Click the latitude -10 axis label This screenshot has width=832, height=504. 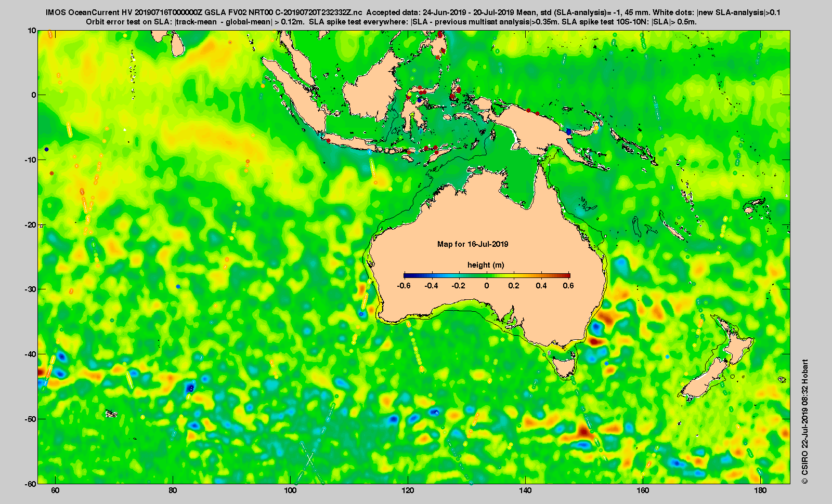30,160
